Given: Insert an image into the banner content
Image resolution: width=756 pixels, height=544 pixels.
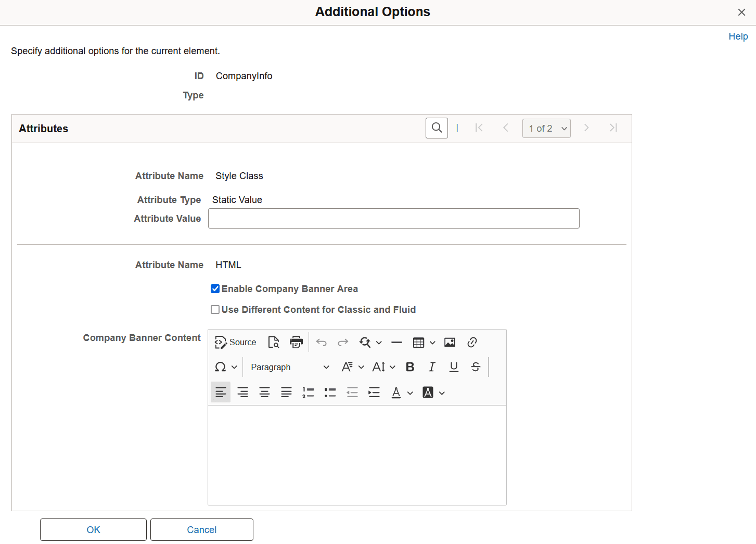Looking at the screenshot, I should tap(450, 342).
